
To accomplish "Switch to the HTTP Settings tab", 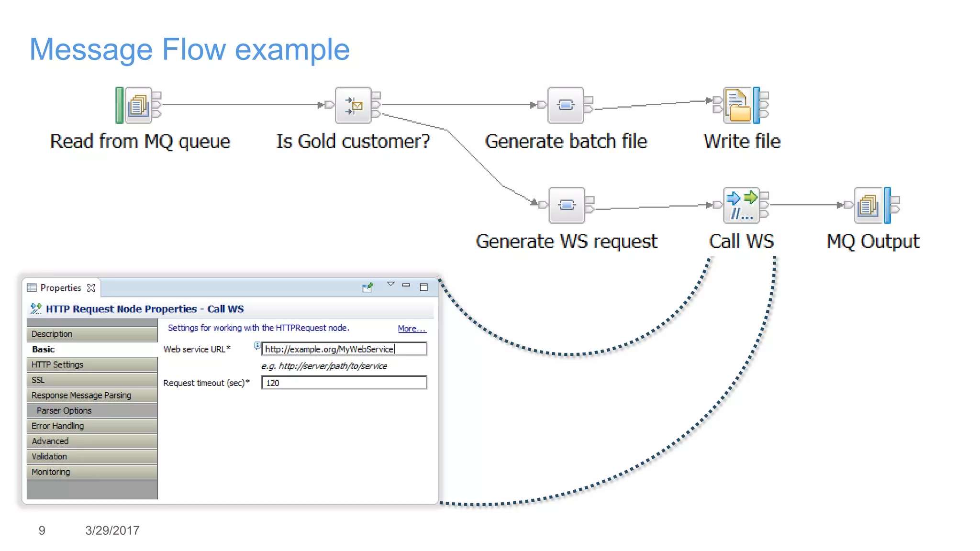I will click(92, 364).
